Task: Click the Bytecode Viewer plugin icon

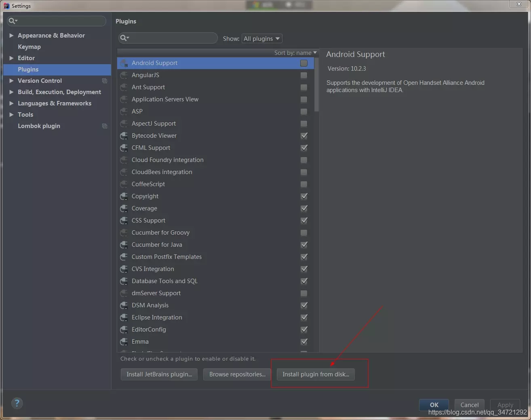Action: pos(124,136)
